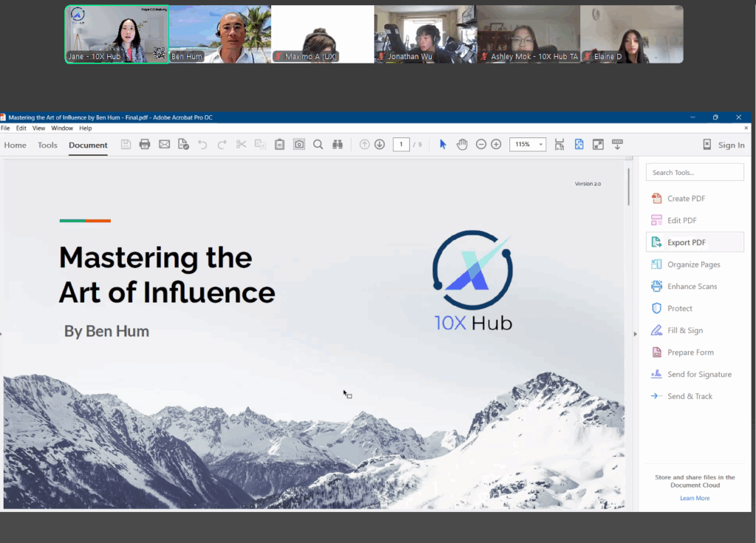Click the Fit one full page icon
756x543 pixels.
coord(579,144)
